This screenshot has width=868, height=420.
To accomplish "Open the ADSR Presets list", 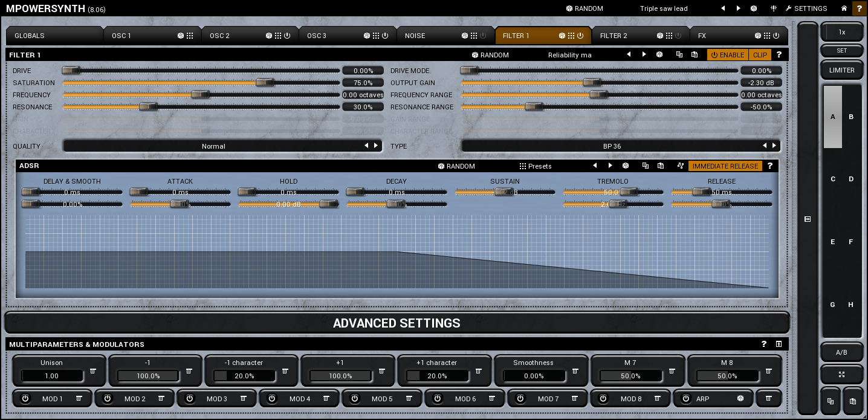I will click(535, 166).
